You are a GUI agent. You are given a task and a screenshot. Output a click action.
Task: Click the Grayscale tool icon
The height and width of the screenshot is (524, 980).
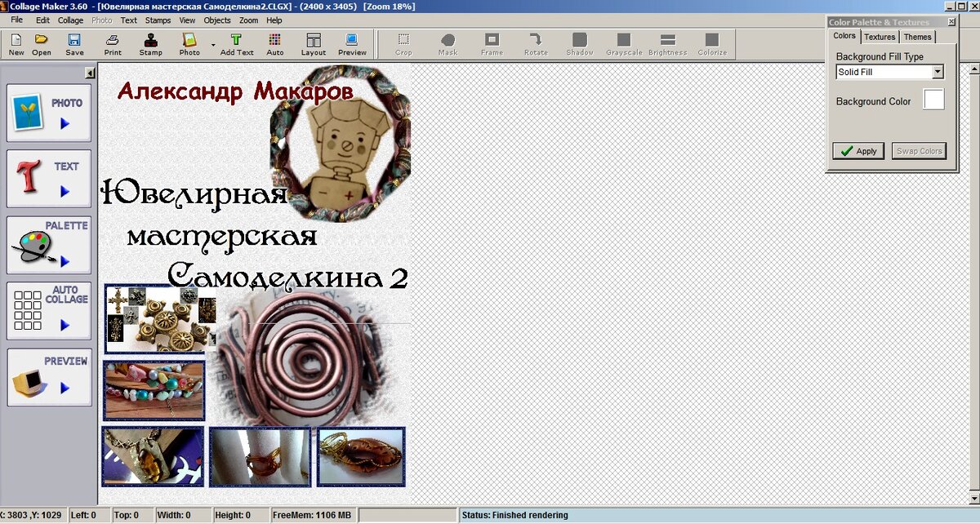pos(624,44)
